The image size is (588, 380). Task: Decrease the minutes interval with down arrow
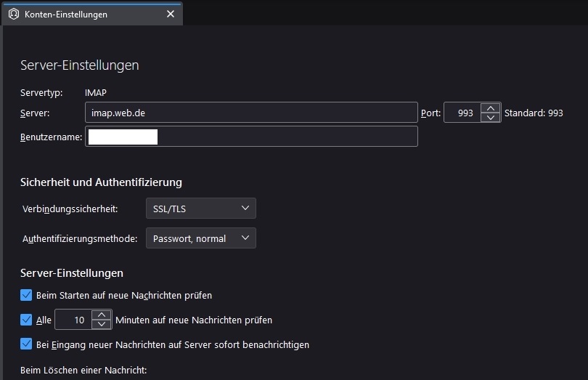(102, 325)
